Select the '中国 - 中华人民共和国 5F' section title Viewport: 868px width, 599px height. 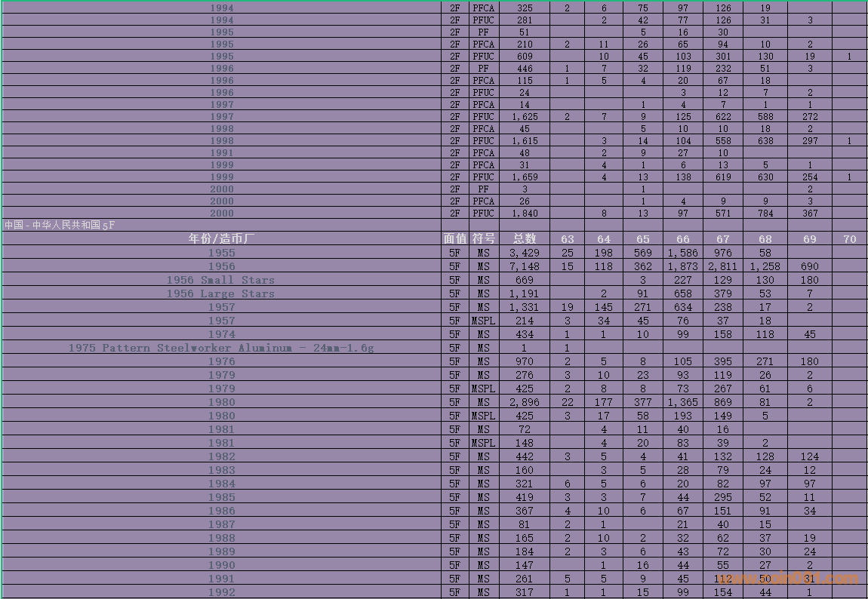point(60,225)
